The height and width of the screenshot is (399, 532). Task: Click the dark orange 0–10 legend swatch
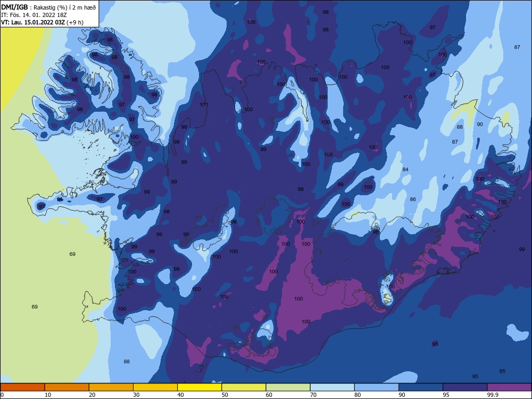coord(22,387)
